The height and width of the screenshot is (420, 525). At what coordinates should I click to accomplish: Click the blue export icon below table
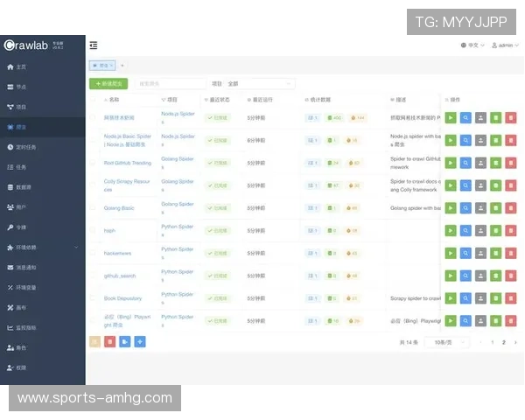[x=125, y=341]
